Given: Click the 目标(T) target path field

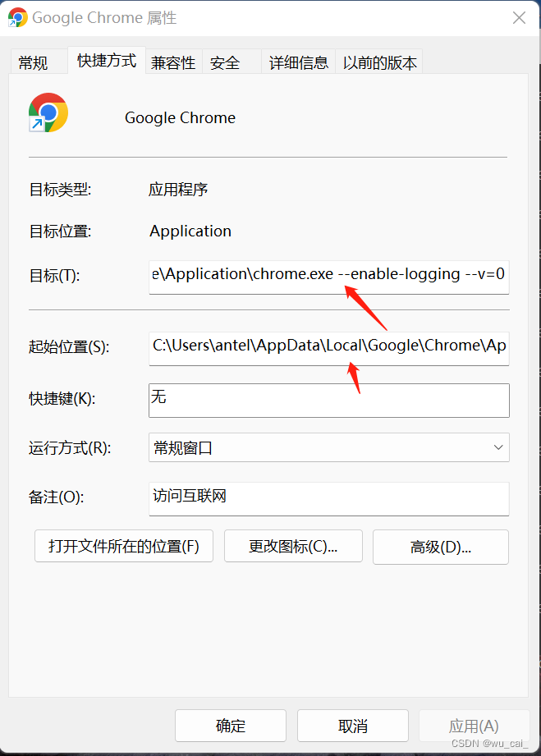Looking at the screenshot, I should (x=329, y=277).
